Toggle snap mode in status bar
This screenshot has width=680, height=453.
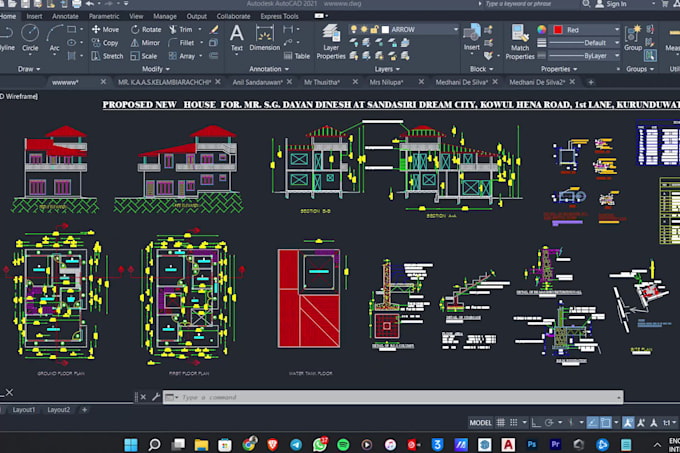pos(513,423)
